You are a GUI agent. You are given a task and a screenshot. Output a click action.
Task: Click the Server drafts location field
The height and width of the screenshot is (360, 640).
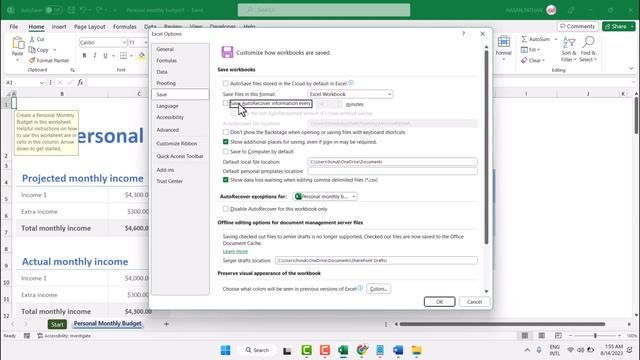coord(376,260)
